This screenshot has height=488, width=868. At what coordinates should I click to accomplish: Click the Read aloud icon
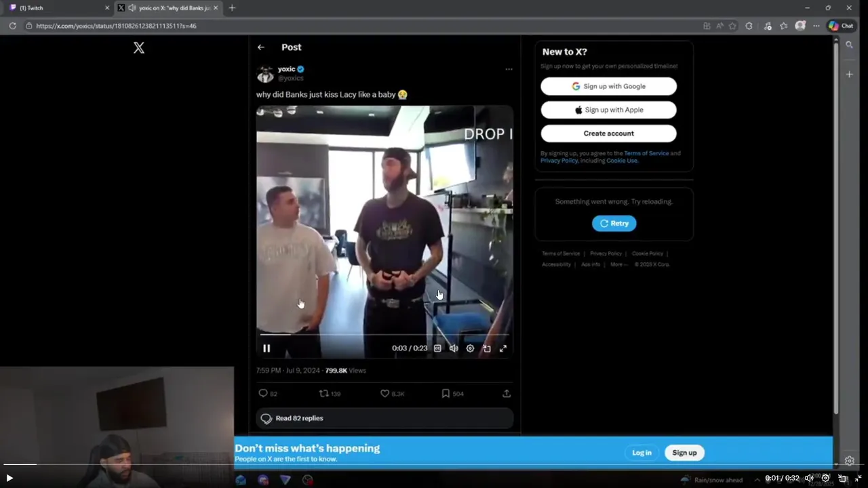[719, 26]
